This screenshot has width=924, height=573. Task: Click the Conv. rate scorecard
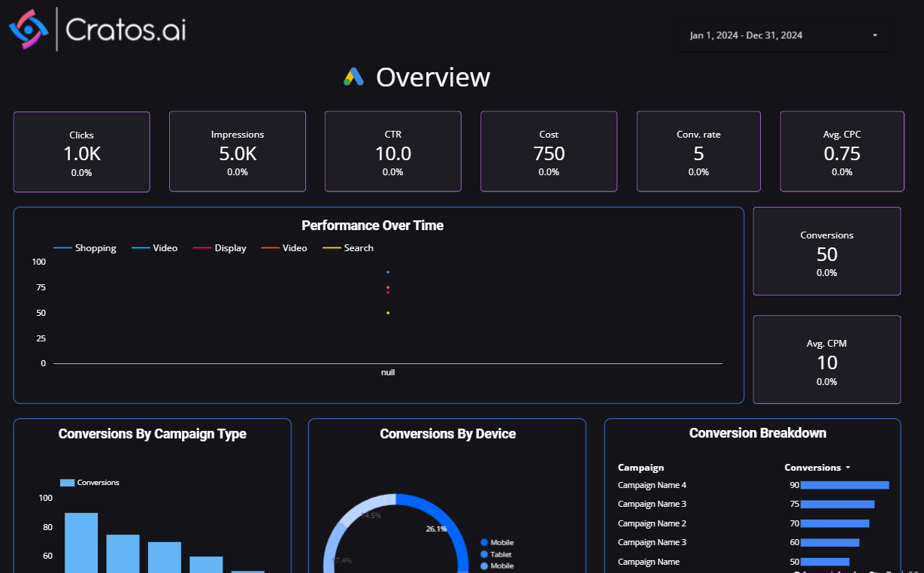pos(698,152)
